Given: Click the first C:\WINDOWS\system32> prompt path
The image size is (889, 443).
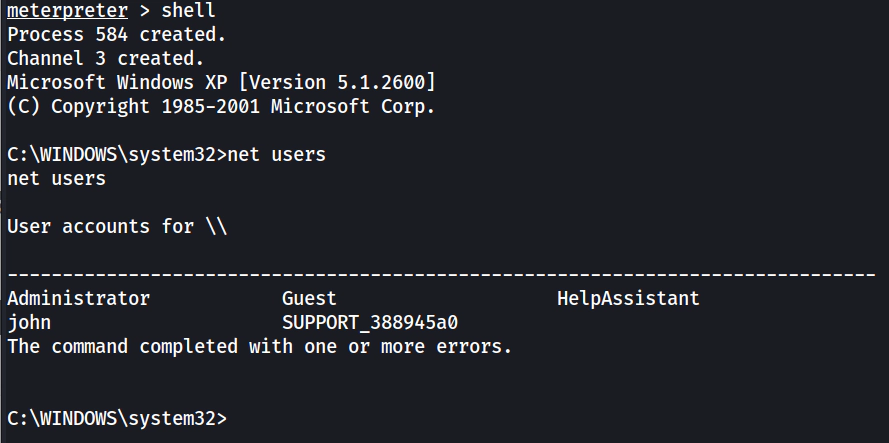Looking at the screenshot, I should pyautogui.click(x=116, y=155).
